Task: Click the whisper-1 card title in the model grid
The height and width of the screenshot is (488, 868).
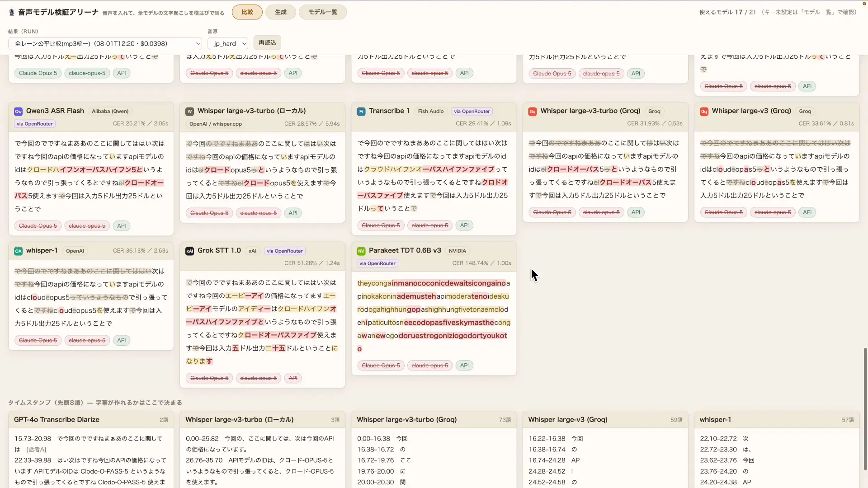Action: pyautogui.click(x=42, y=250)
